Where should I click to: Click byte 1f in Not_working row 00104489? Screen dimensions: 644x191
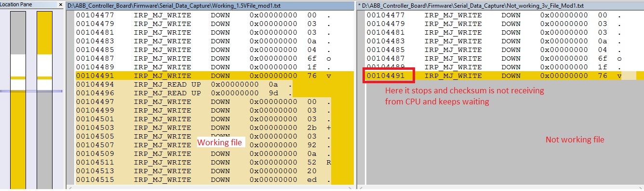603,67
